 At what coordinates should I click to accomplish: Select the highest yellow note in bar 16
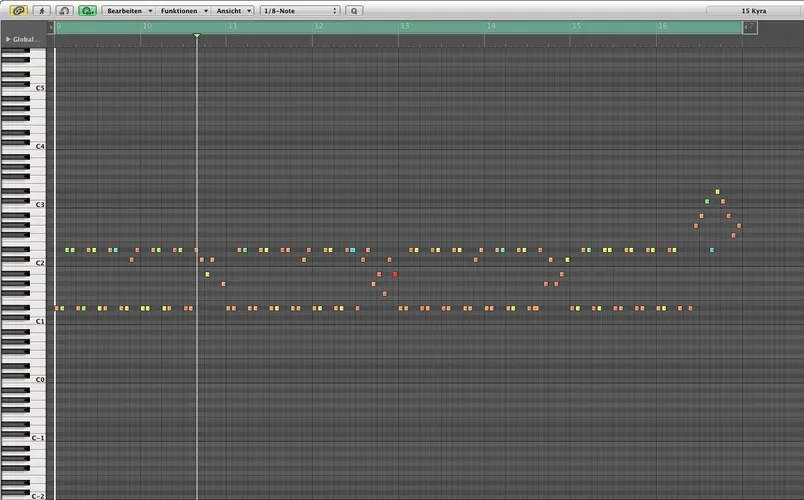point(717,192)
